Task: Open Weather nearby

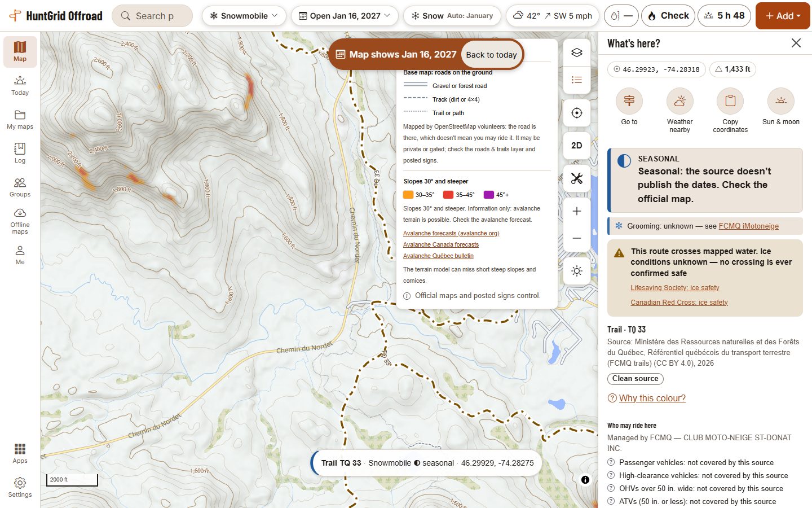Action: tap(679, 111)
